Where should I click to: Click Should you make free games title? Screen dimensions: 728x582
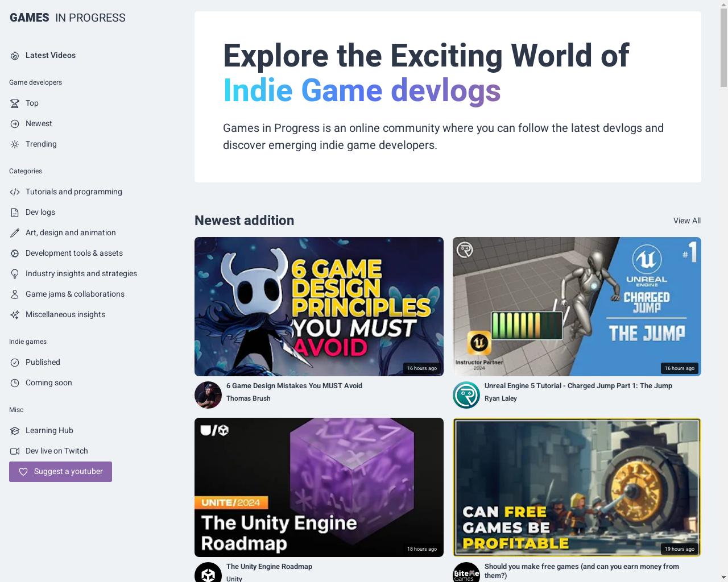[582, 571]
